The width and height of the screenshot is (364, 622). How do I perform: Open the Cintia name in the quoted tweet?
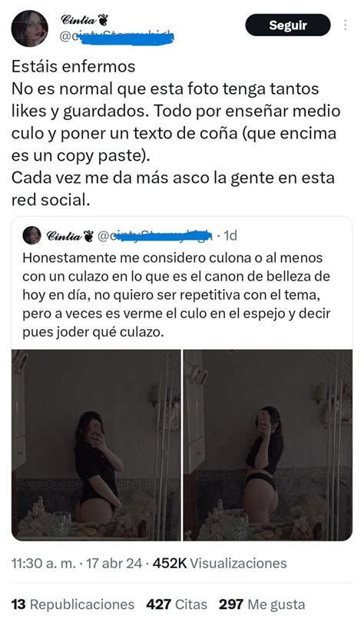(x=65, y=236)
